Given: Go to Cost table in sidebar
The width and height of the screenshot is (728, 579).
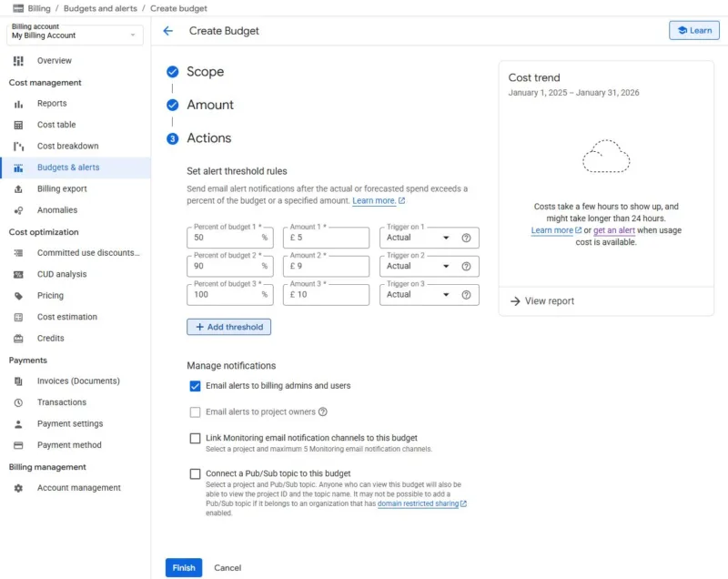Looking at the screenshot, I should point(56,125).
